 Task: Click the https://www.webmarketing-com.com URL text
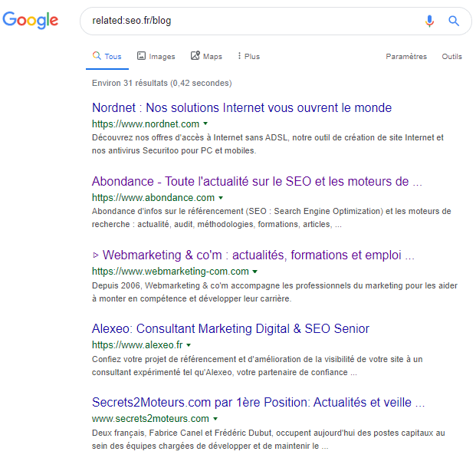click(x=171, y=272)
